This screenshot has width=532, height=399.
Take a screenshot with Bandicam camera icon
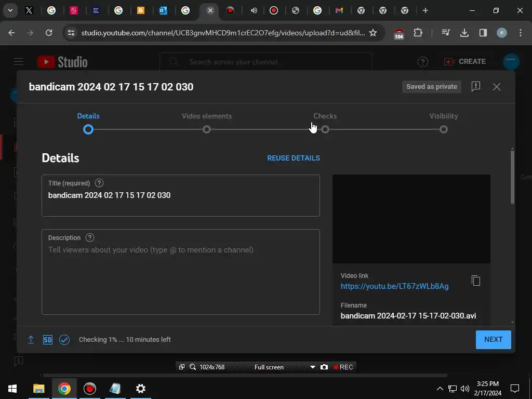point(324,367)
